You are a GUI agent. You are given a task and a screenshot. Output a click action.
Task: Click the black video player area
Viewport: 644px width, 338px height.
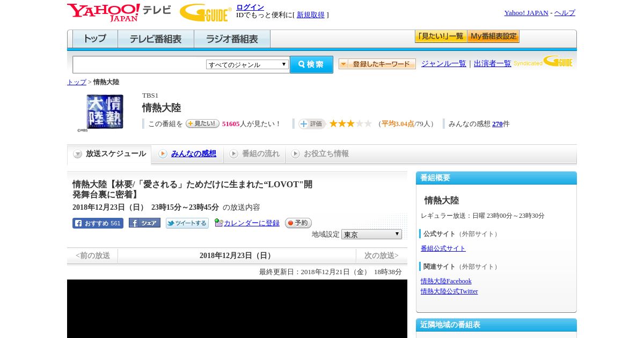coord(237,308)
